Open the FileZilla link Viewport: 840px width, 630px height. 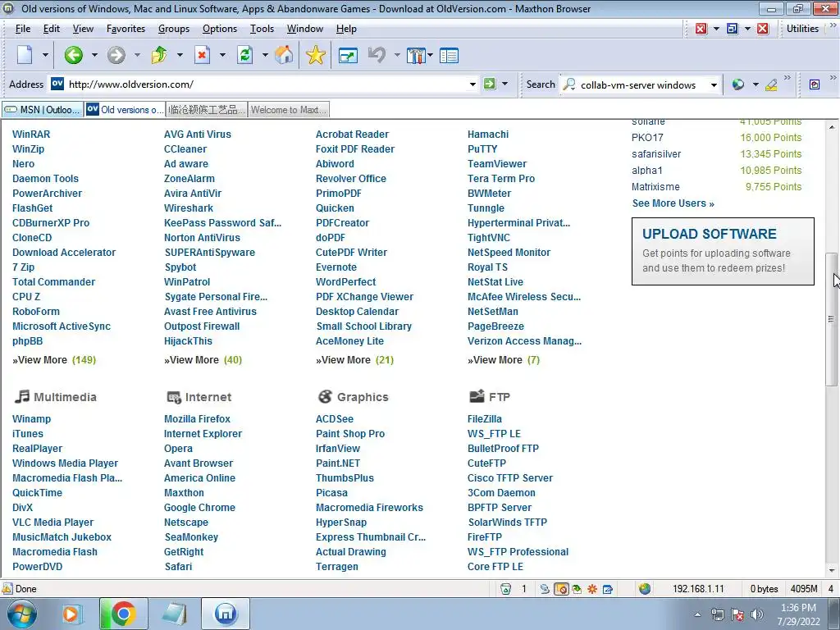[x=484, y=419]
